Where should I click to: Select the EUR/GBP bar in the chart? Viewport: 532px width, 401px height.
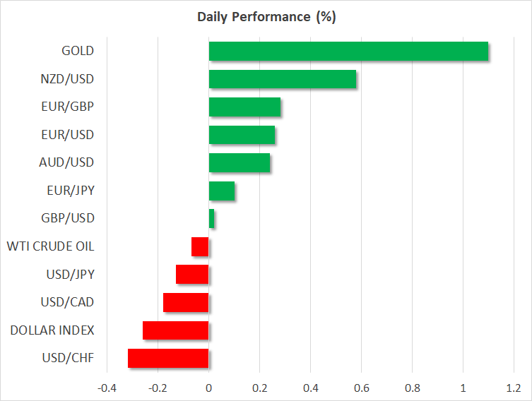244,107
